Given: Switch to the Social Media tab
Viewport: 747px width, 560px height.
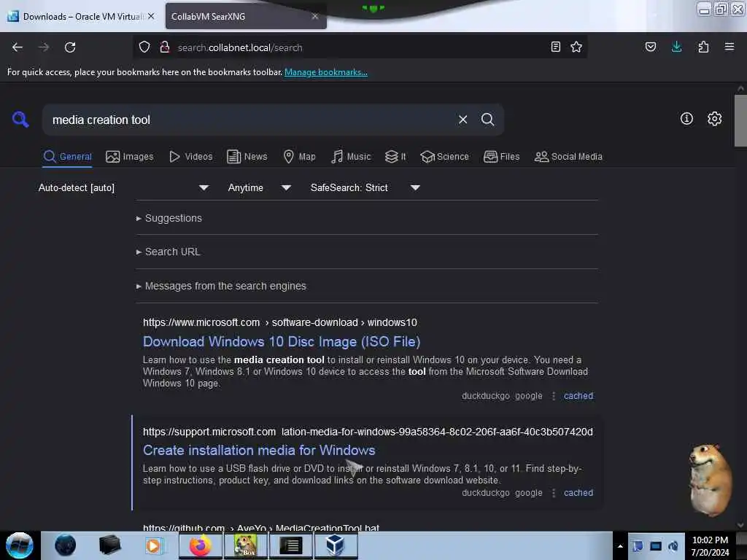Looking at the screenshot, I should 568,157.
